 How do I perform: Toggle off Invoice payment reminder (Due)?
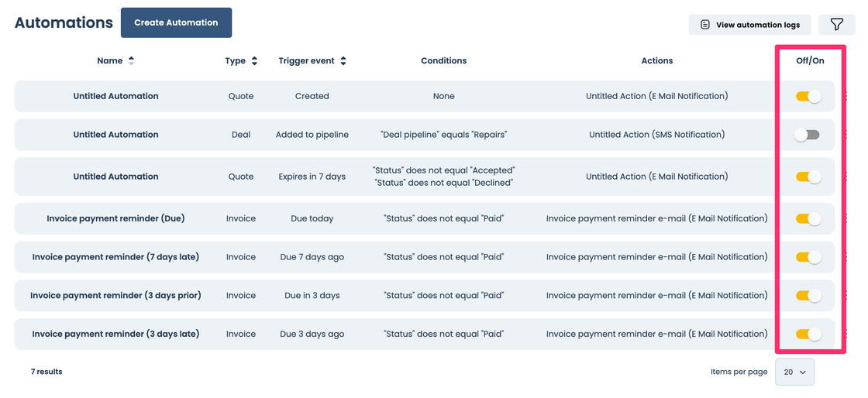click(808, 218)
